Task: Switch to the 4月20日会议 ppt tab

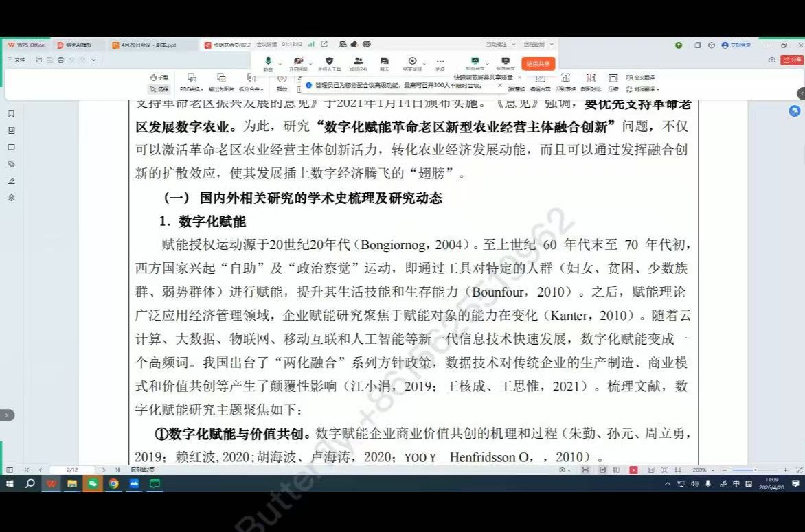Action: pyautogui.click(x=148, y=45)
